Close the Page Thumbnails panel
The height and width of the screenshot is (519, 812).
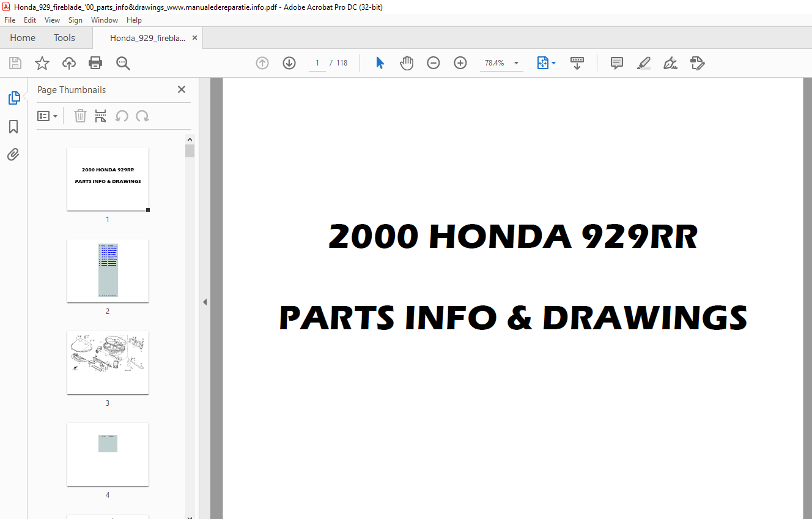click(x=182, y=89)
